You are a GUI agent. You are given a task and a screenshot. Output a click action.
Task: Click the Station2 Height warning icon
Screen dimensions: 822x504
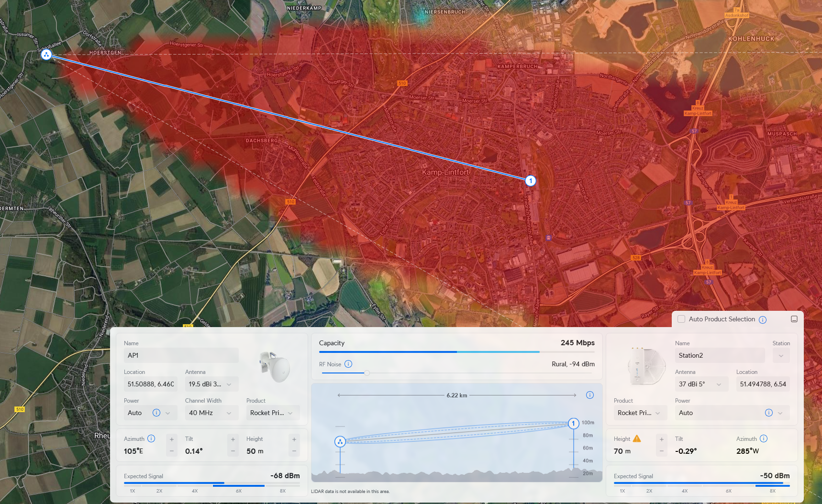[x=637, y=438]
